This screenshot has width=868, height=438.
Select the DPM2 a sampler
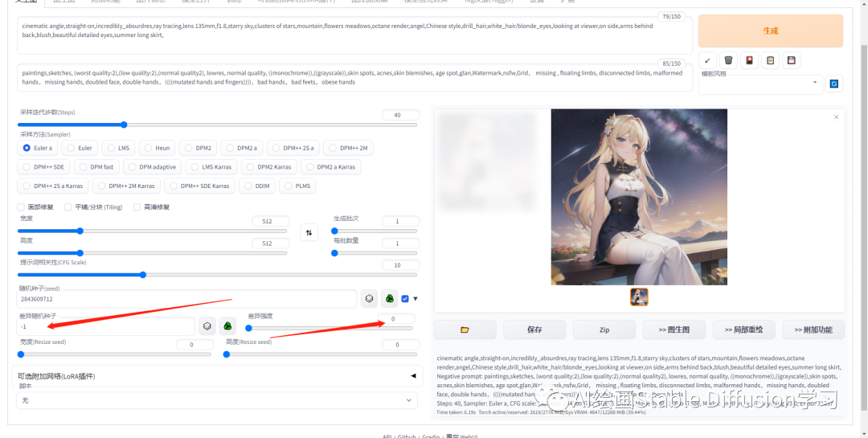(241, 148)
